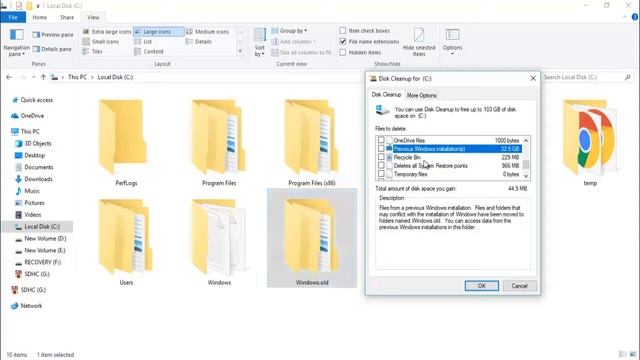This screenshot has height=360, width=640.
Task: Select New Volume (D:) drive
Action: tap(41, 238)
